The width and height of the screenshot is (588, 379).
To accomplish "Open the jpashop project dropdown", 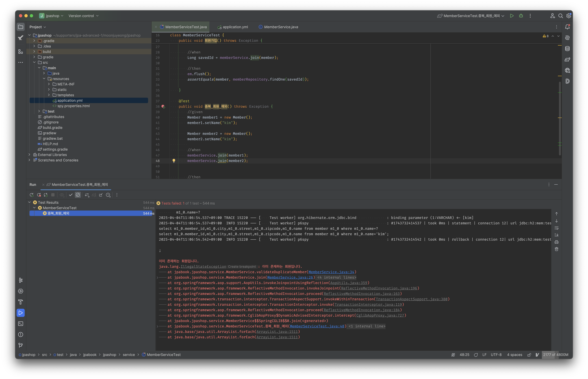I will click(51, 16).
